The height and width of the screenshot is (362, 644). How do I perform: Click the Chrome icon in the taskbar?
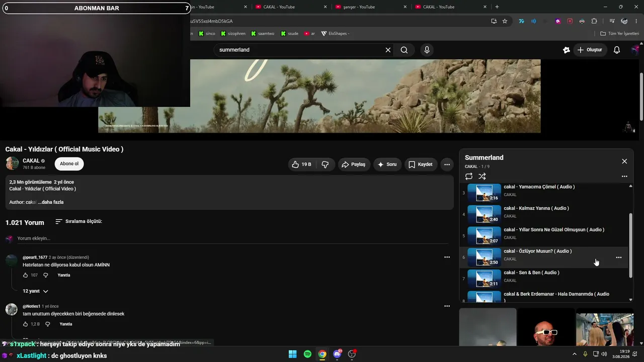point(322,354)
